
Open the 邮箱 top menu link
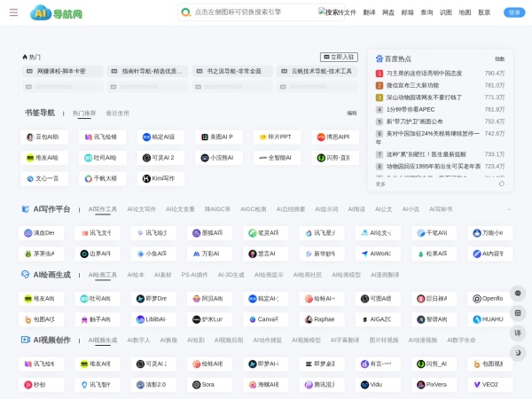tap(407, 12)
